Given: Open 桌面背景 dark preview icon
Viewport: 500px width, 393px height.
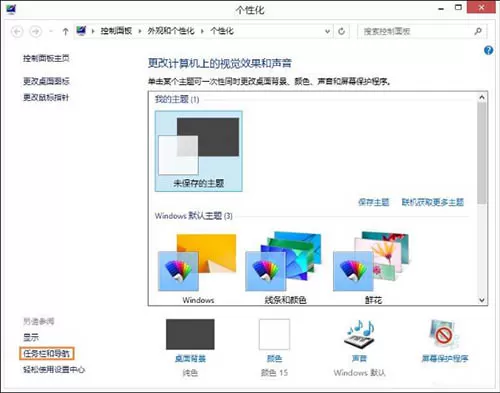Looking at the screenshot, I should [190, 334].
